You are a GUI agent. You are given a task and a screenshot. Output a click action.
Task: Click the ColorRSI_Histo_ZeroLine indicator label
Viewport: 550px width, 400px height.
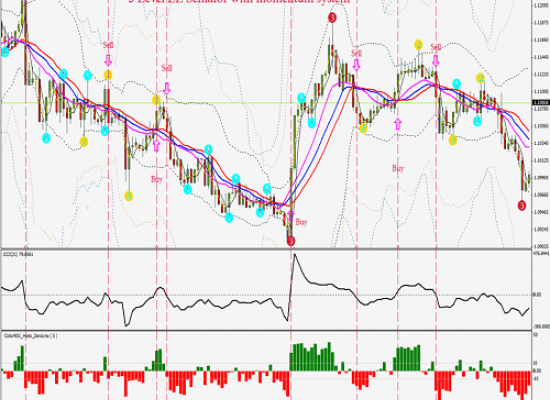(x=30, y=336)
